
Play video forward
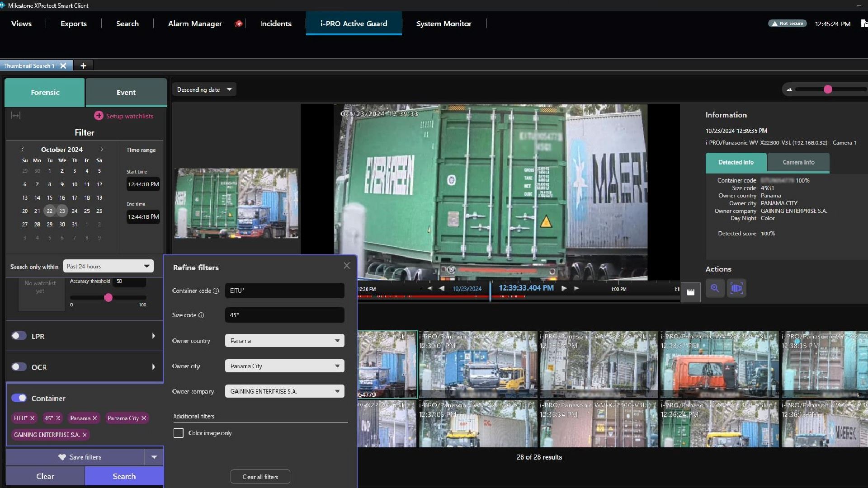[x=564, y=288]
